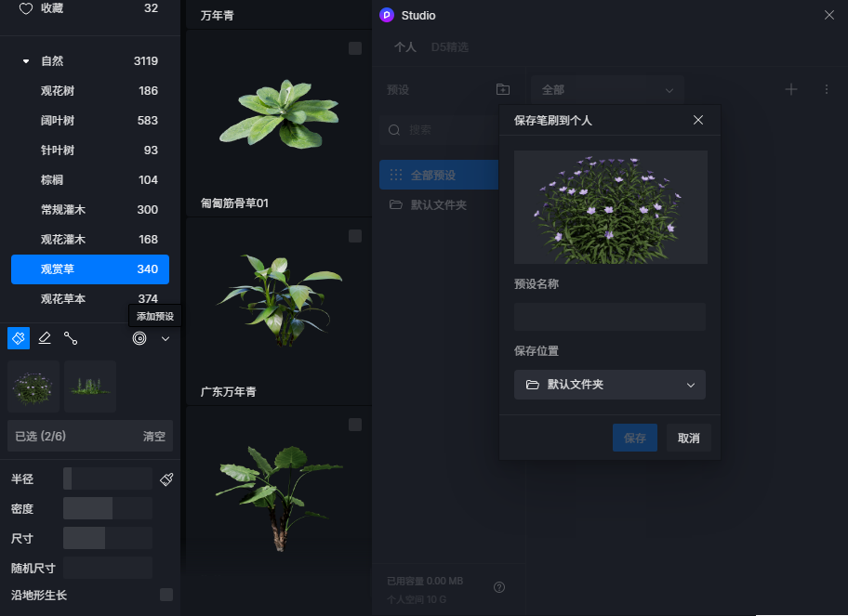This screenshot has width=848, height=616.
Task: Adjust the 密度 slider
Action: (x=108, y=508)
